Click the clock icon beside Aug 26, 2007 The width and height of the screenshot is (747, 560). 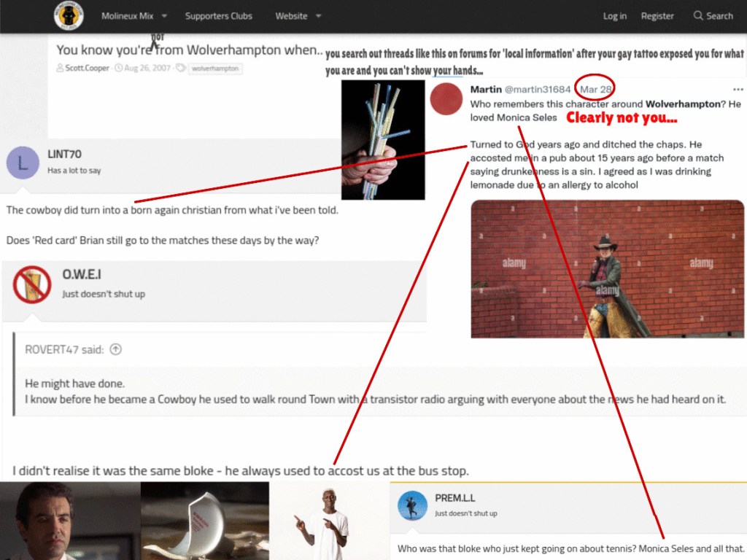(x=118, y=69)
